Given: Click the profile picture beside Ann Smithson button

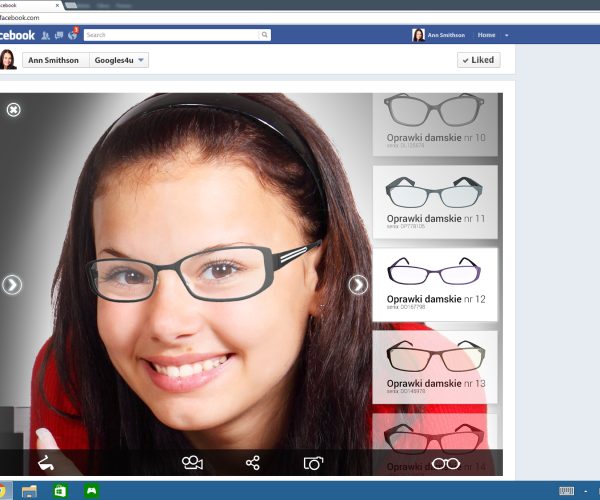Looking at the screenshot, I should click(x=8, y=59).
